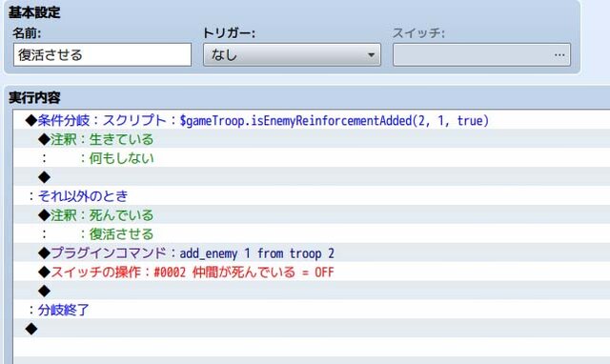Image resolution: width=610 pixels, height=364 pixels.
Task: Open the トリガー dropdown set to なし
Action: pyautogui.click(x=292, y=55)
